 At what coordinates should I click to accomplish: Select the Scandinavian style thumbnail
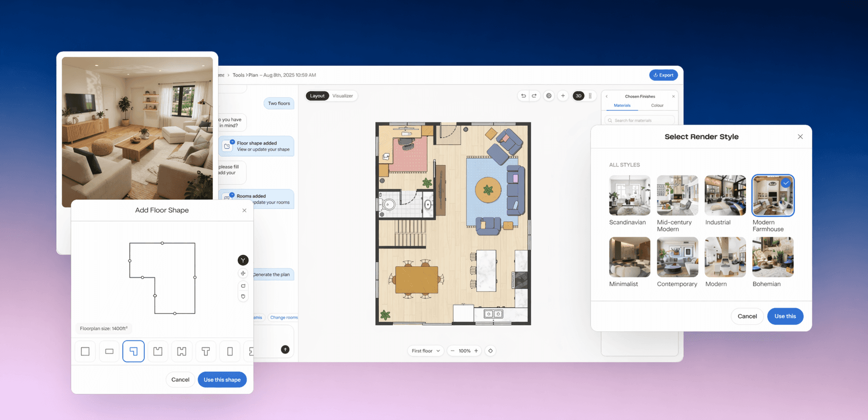629,195
